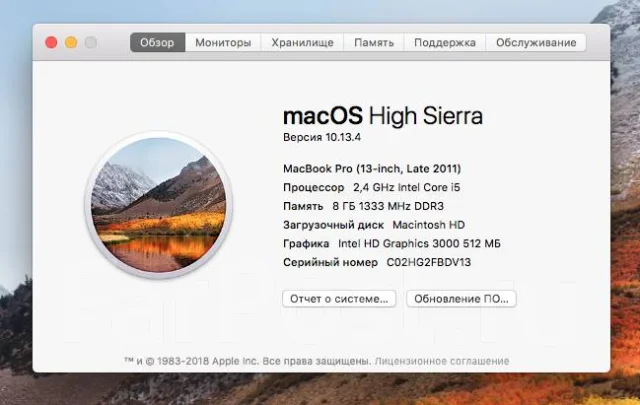Click the Обновление ПО button
Screen dimensions: 640x405
461,299
